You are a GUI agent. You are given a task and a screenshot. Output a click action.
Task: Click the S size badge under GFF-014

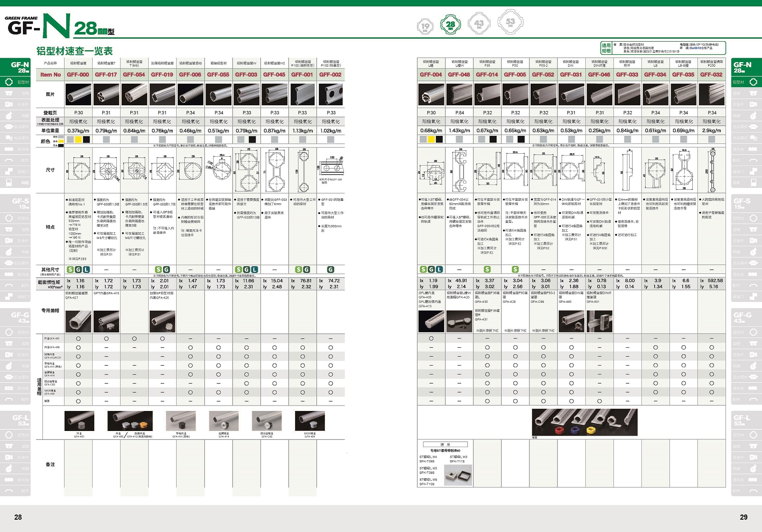[x=487, y=270]
